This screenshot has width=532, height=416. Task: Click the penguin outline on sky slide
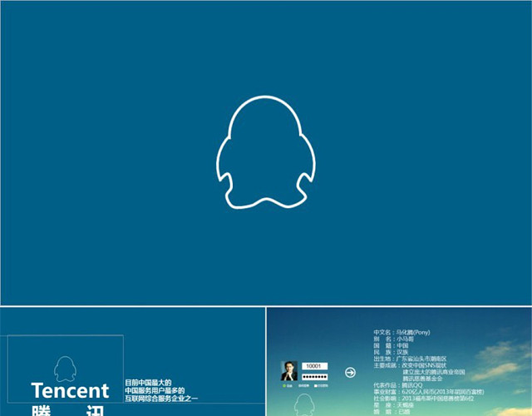[x=304, y=405]
